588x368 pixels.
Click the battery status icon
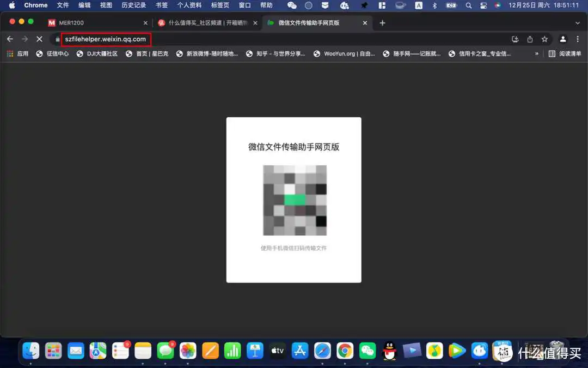[x=451, y=5]
